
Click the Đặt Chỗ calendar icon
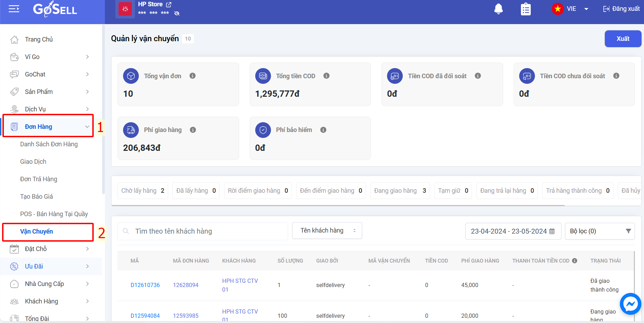[x=14, y=249]
